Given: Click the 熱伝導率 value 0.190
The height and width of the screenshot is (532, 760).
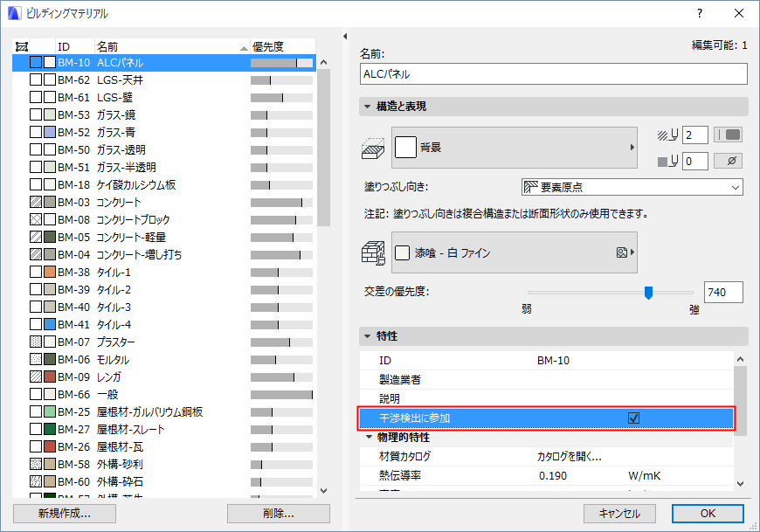Looking at the screenshot, I should (553, 476).
